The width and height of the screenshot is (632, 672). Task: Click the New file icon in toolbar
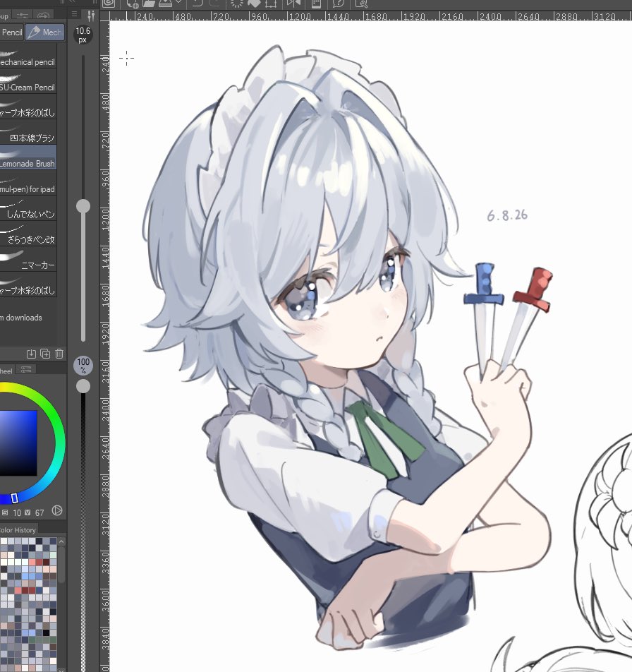[133, 4]
